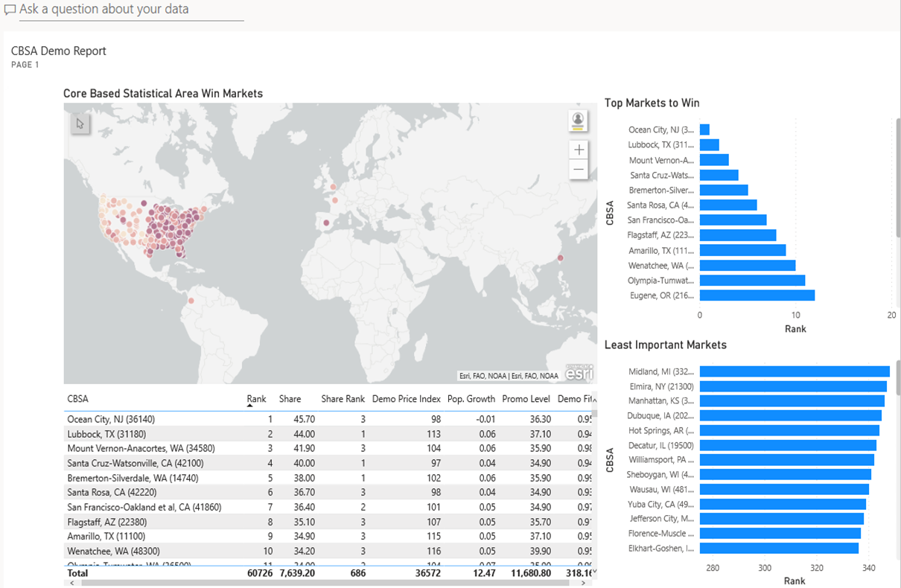
Task: Click the Santa Rosa bar in Top Markets
Action: (728, 205)
